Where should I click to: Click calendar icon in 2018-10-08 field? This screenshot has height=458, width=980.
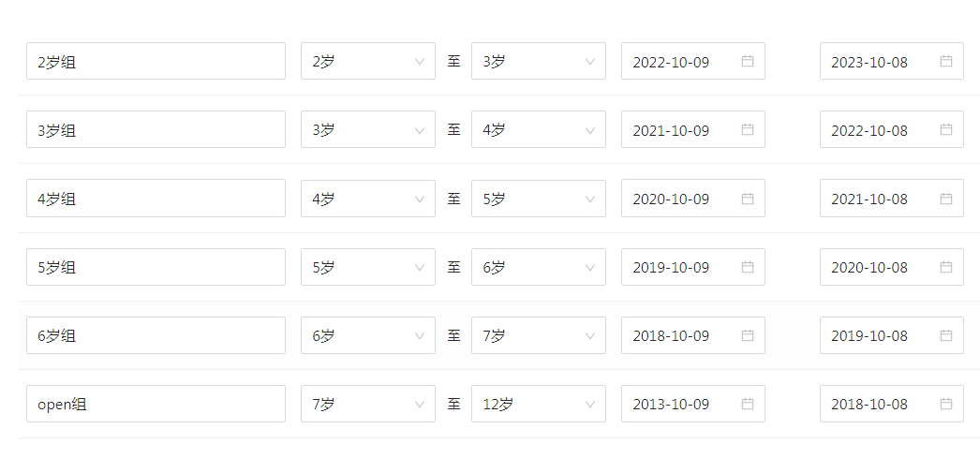(x=946, y=404)
